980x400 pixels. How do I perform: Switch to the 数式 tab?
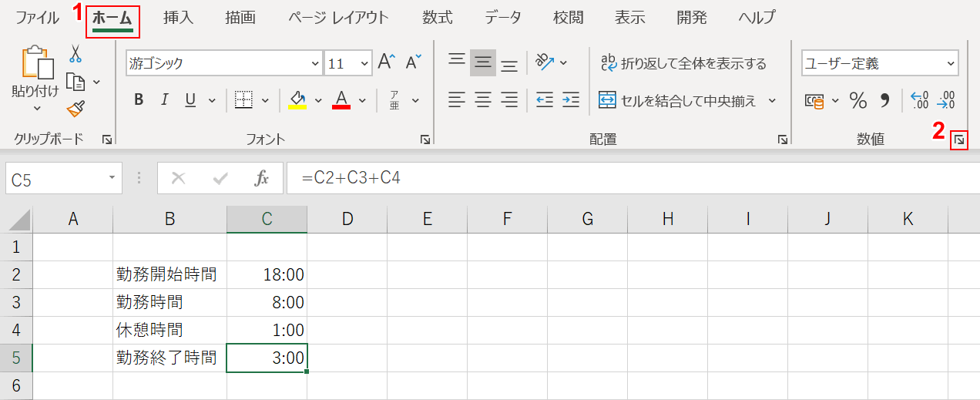[x=438, y=17]
